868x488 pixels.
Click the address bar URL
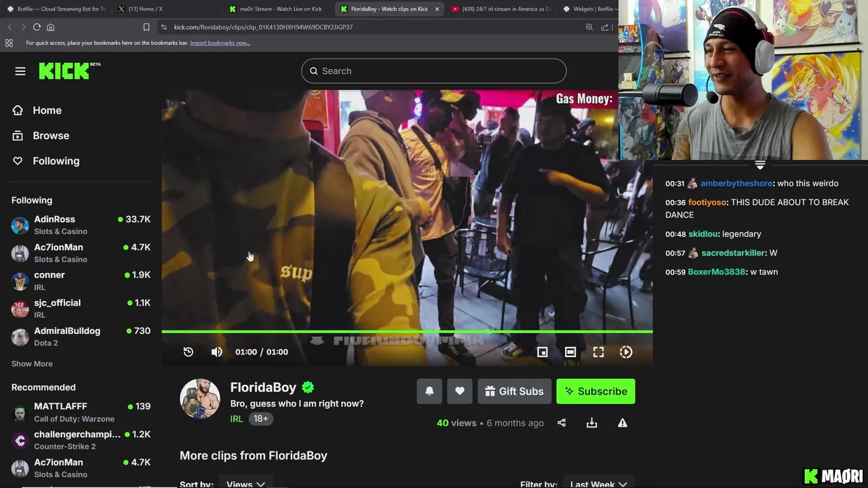(263, 27)
